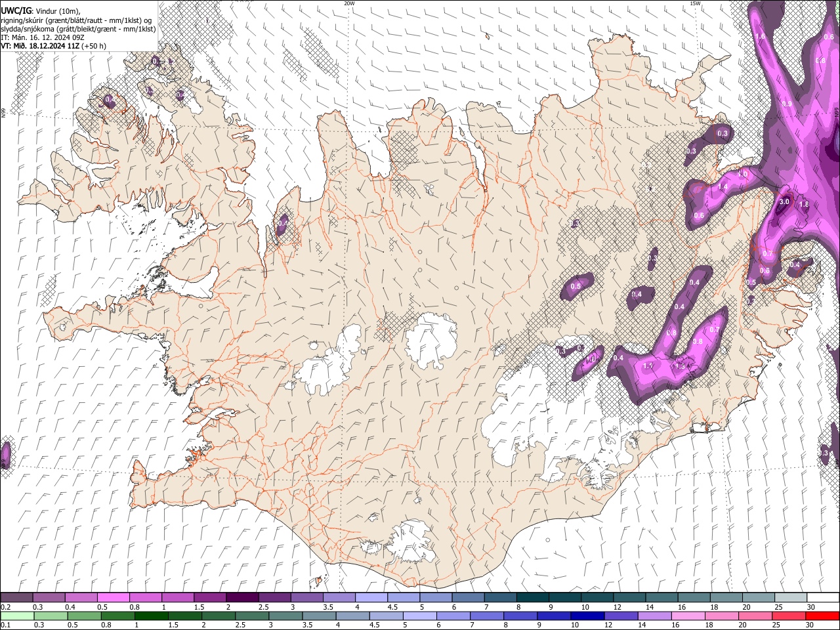Click the '0.2' label in the snow legend
The image size is (840, 630).
[6, 607]
